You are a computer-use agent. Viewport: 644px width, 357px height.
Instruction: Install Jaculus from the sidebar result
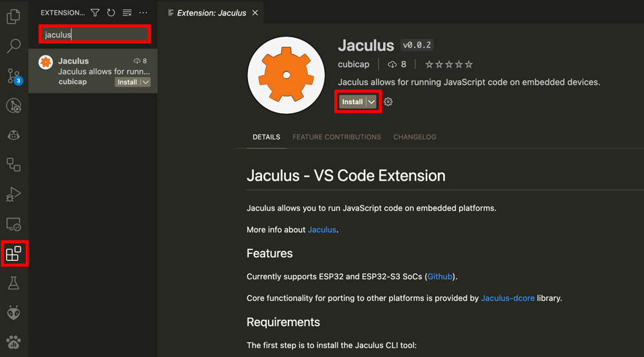click(128, 82)
